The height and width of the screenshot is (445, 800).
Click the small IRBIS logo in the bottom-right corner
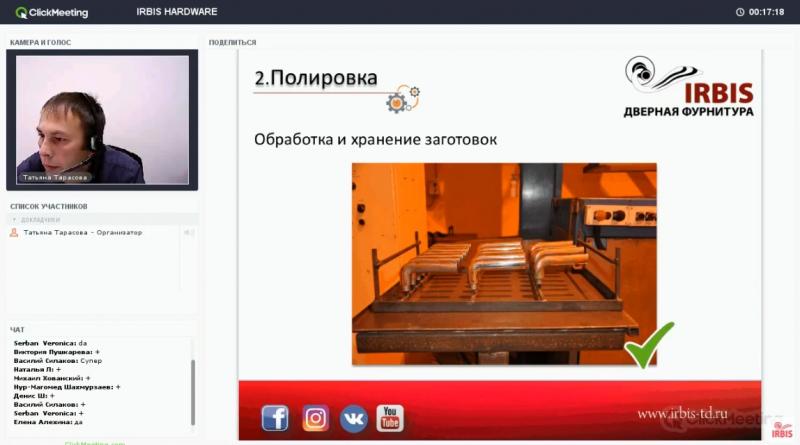[782, 430]
